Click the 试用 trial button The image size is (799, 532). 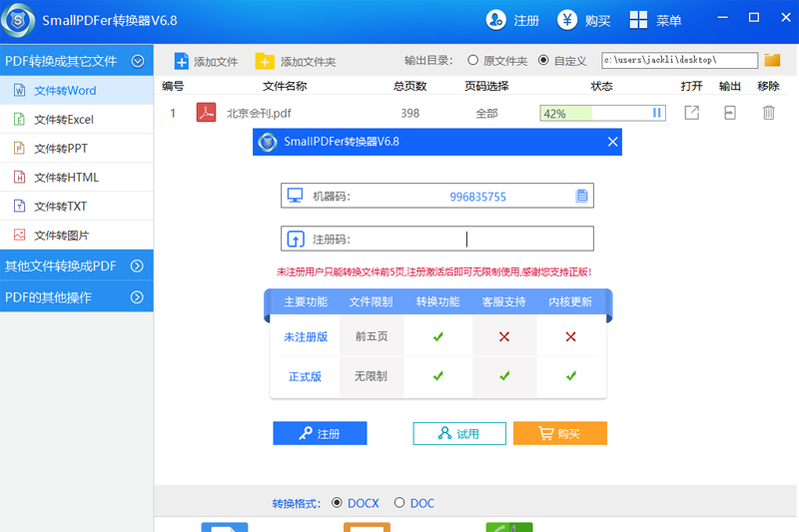pos(459,433)
